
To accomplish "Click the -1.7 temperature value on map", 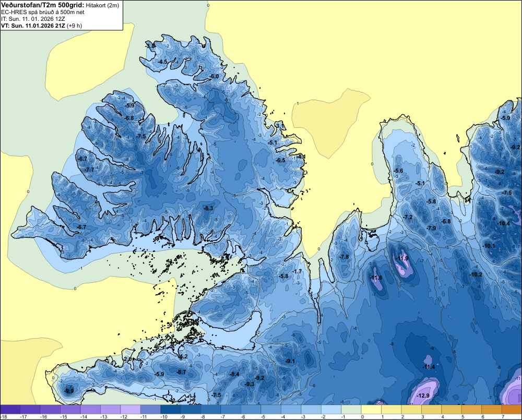I will coord(297,272).
